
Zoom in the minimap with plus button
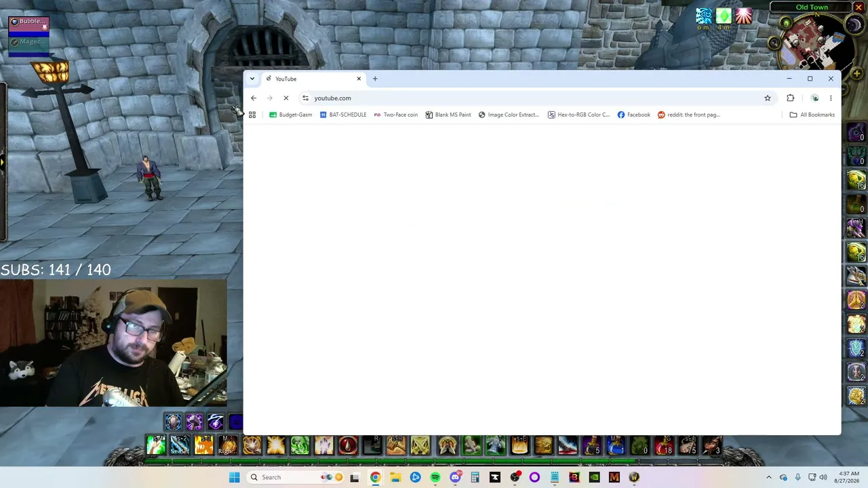click(857, 73)
